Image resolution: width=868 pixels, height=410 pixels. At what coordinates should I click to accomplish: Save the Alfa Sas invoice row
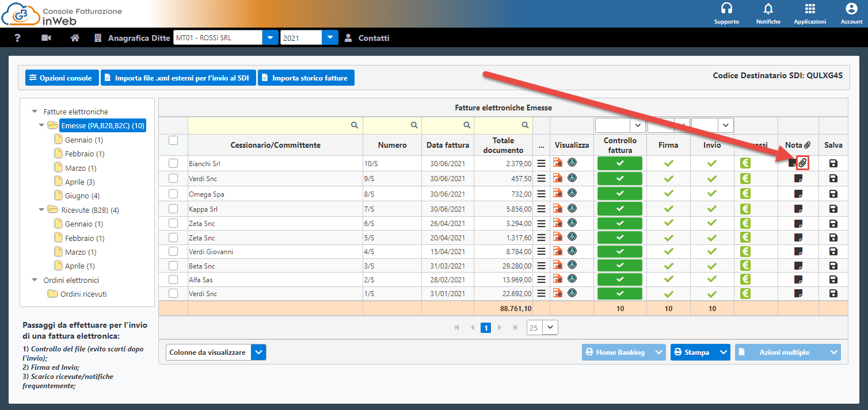pyautogui.click(x=833, y=279)
